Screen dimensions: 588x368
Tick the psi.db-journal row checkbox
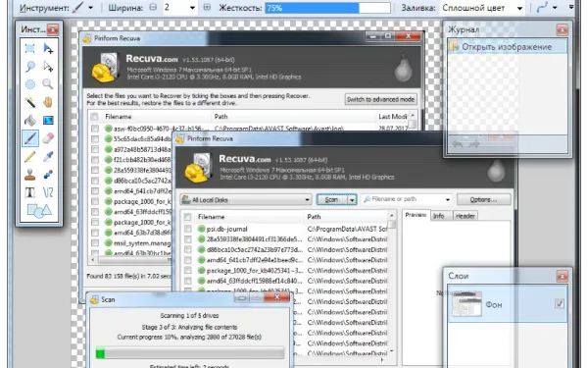pyautogui.click(x=188, y=229)
